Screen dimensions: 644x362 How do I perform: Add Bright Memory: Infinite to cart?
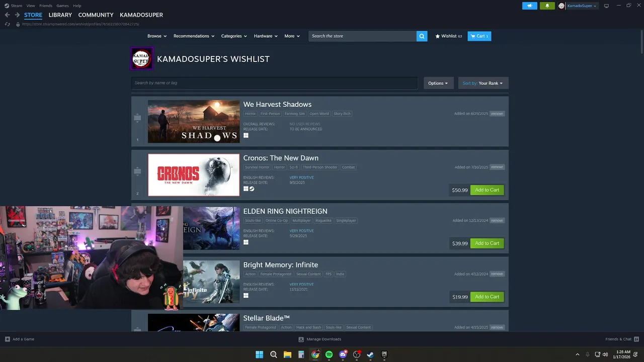487,297
